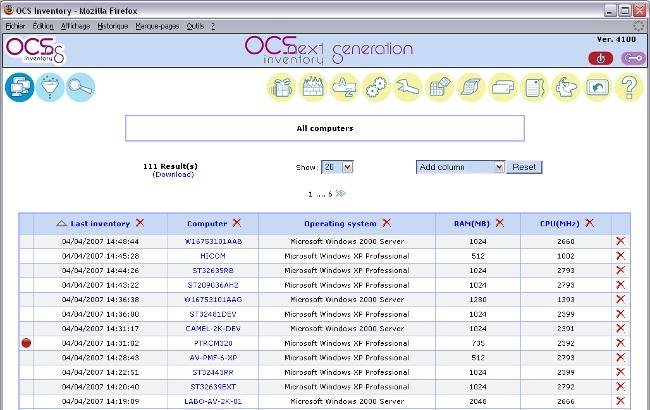Open the funnel filter icon

tap(50, 88)
